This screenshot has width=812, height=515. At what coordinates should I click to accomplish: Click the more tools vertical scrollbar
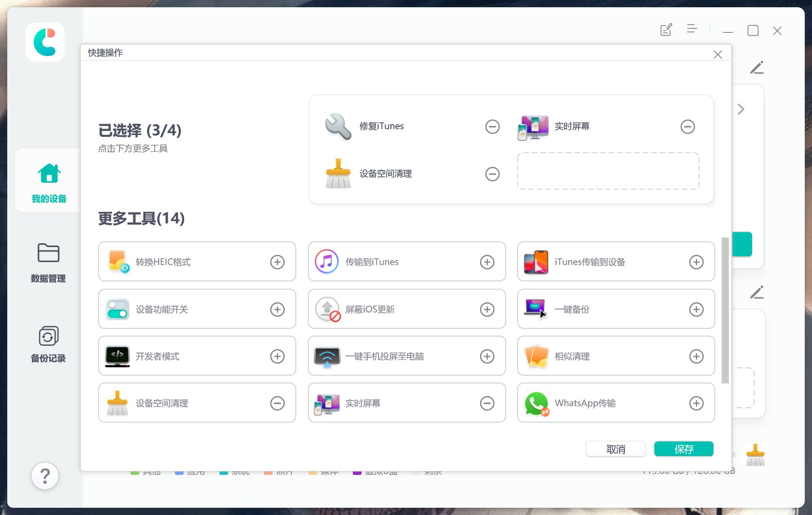point(725,310)
